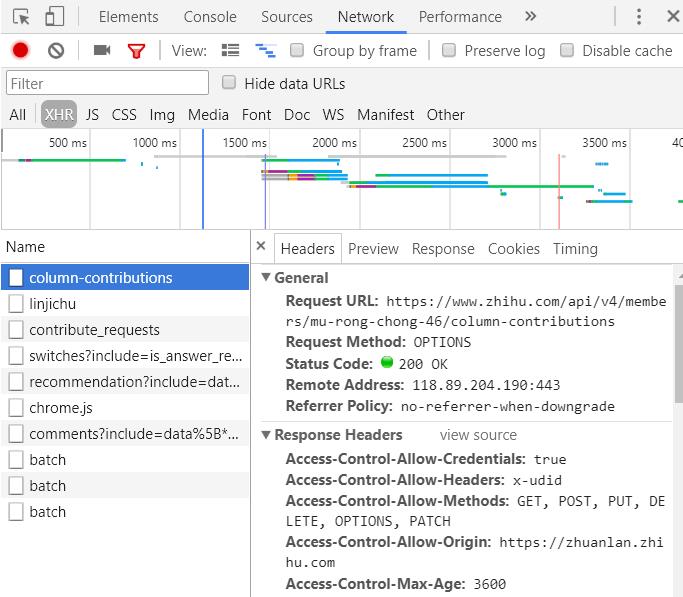683x597 pixels.
Task: Select the chrome.js request
Action: click(125, 408)
